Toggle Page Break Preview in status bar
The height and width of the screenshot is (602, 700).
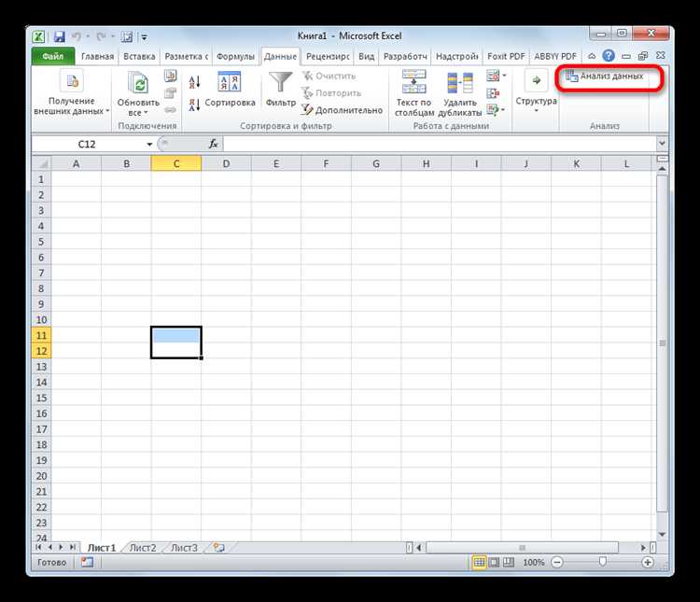(509, 562)
